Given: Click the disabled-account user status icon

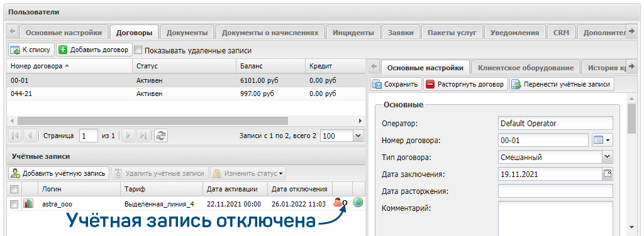Looking at the screenshot, I should click(x=340, y=202).
